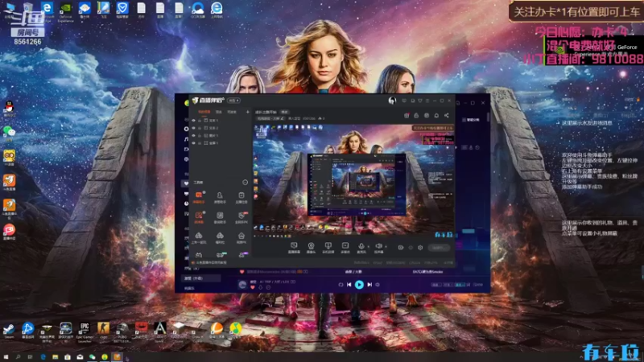
Task: Click the record camera icon beside the settings gear
Action: coord(401,248)
